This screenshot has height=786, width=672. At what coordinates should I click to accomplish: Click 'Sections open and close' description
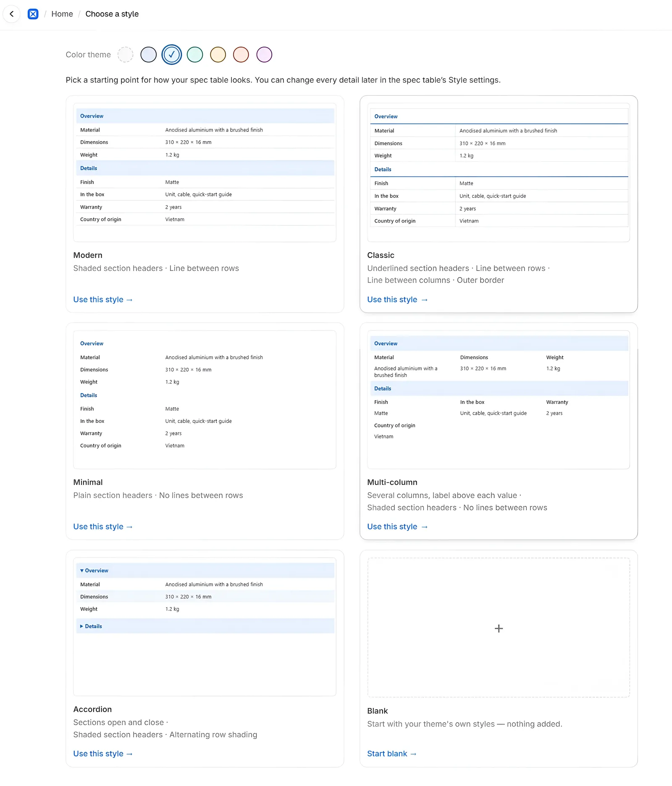(118, 722)
